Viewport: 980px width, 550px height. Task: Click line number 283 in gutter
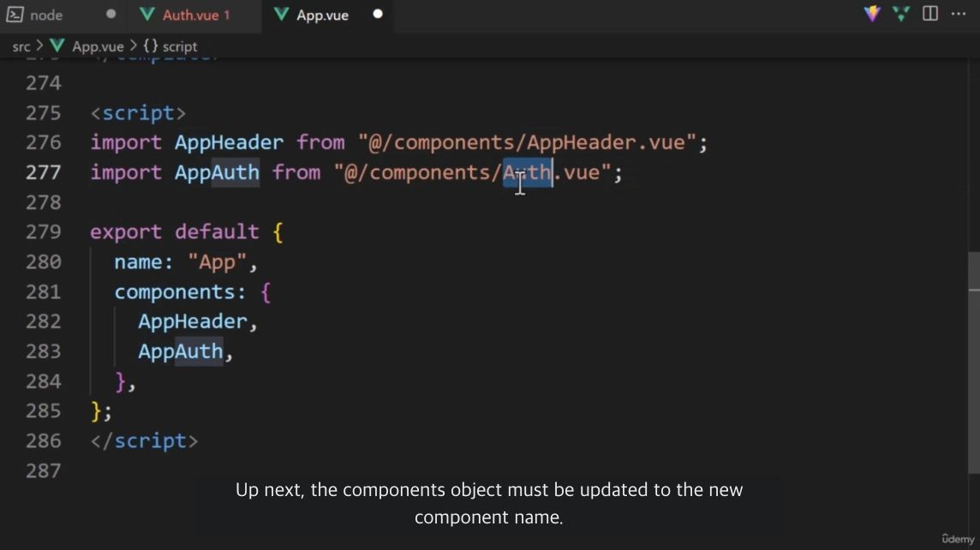[x=43, y=351]
